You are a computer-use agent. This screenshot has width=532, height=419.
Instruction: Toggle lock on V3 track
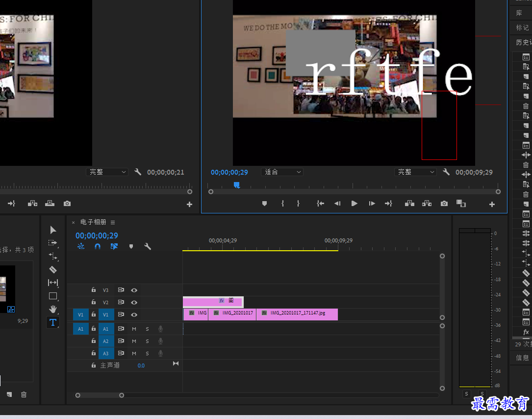(x=93, y=289)
